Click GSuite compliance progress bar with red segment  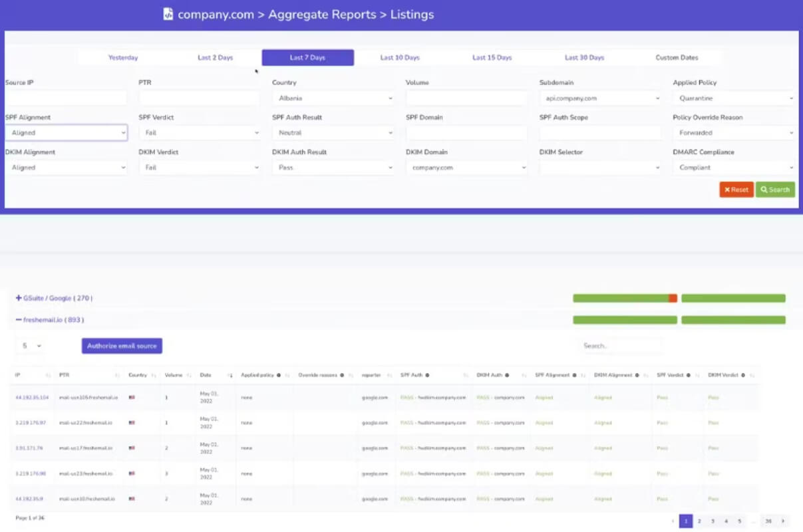625,299
